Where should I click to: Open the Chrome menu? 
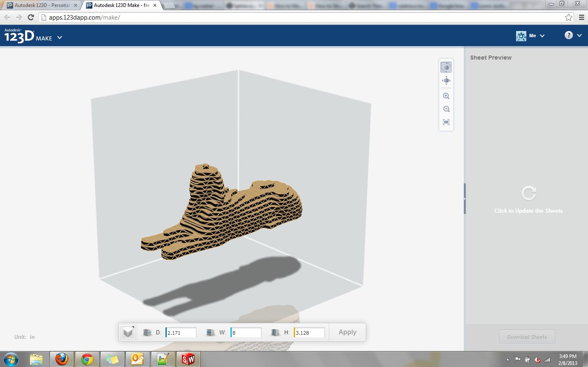(581, 17)
